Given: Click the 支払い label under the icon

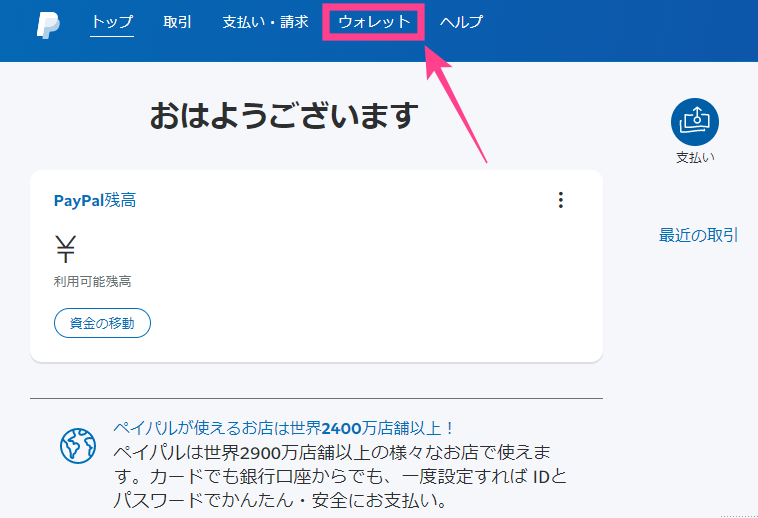Looking at the screenshot, I should click(695, 158).
